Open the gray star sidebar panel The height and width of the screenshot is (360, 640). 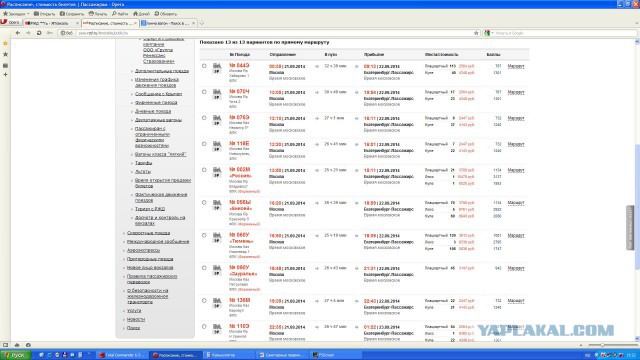click(x=5, y=54)
